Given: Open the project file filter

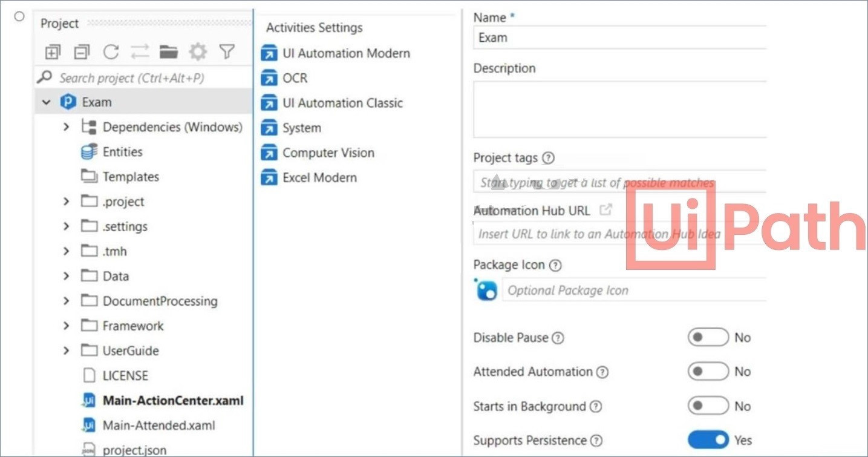Looking at the screenshot, I should point(227,53).
